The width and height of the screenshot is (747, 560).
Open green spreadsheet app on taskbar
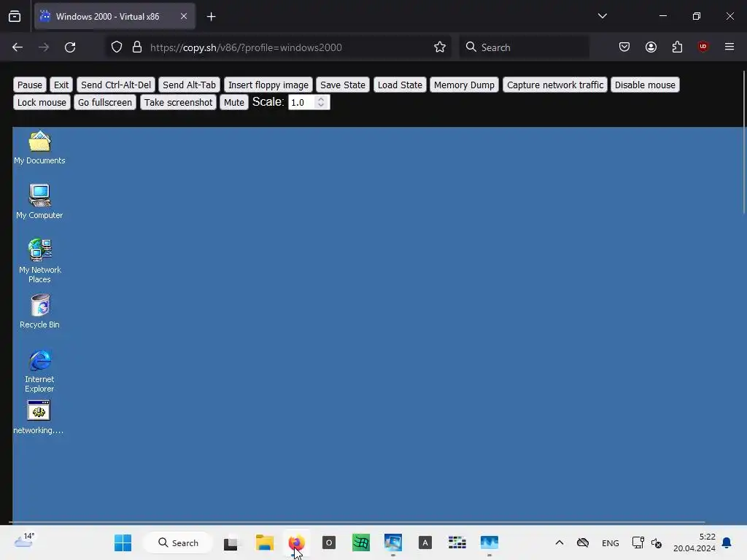(x=360, y=542)
